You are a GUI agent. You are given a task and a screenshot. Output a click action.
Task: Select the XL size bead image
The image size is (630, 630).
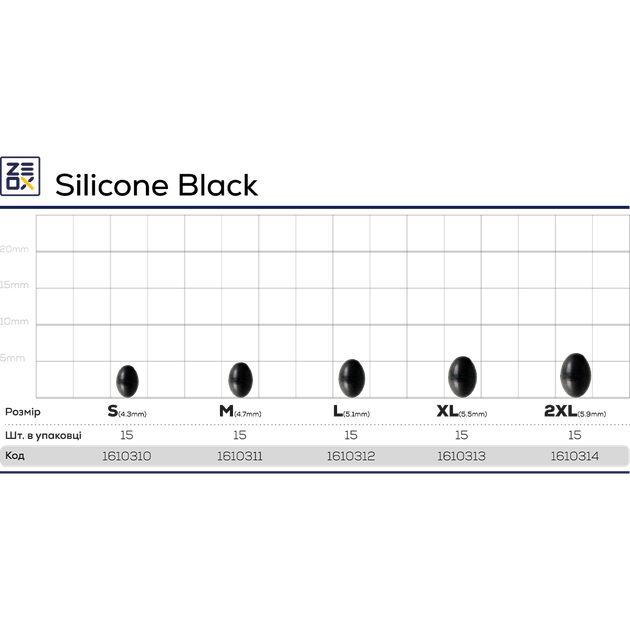[462, 377]
